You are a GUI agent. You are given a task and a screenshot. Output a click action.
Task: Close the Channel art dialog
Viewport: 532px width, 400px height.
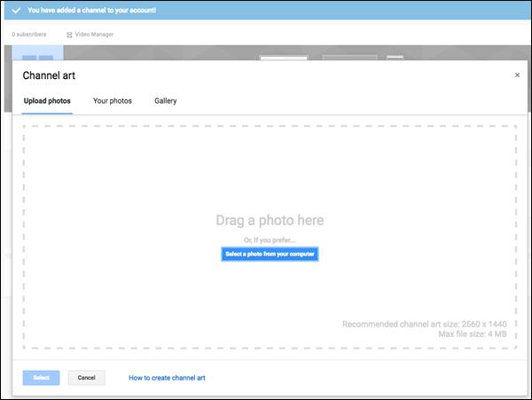tap(517, 75)
